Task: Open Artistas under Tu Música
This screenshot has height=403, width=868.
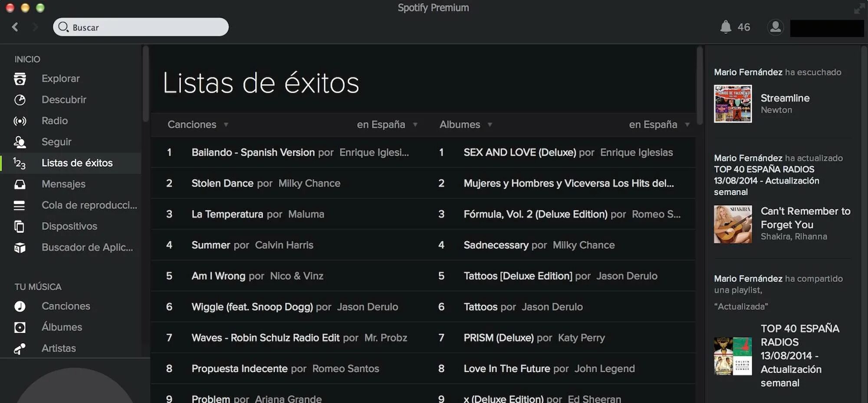Action: tap(59, 348)
